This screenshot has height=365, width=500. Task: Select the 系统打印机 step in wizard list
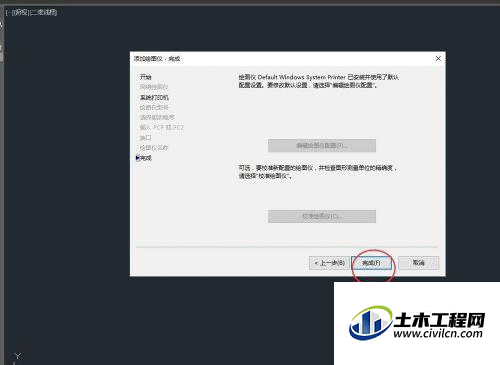[154, 97]
